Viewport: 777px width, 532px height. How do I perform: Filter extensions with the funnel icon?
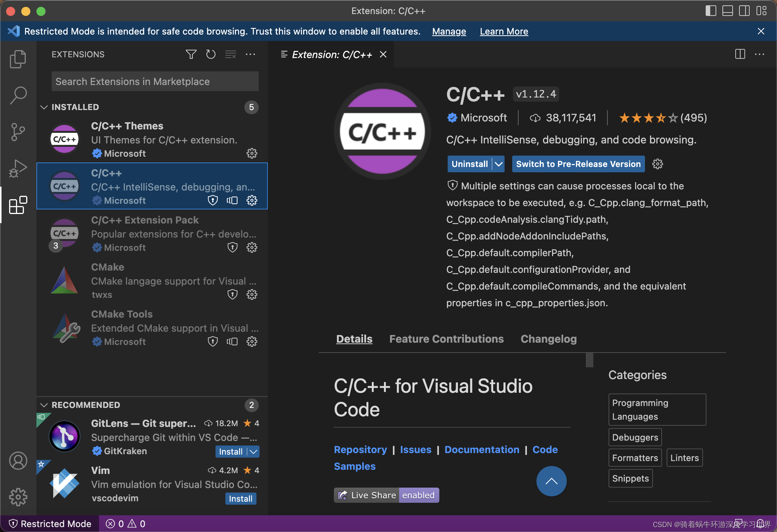coord(191,55)
